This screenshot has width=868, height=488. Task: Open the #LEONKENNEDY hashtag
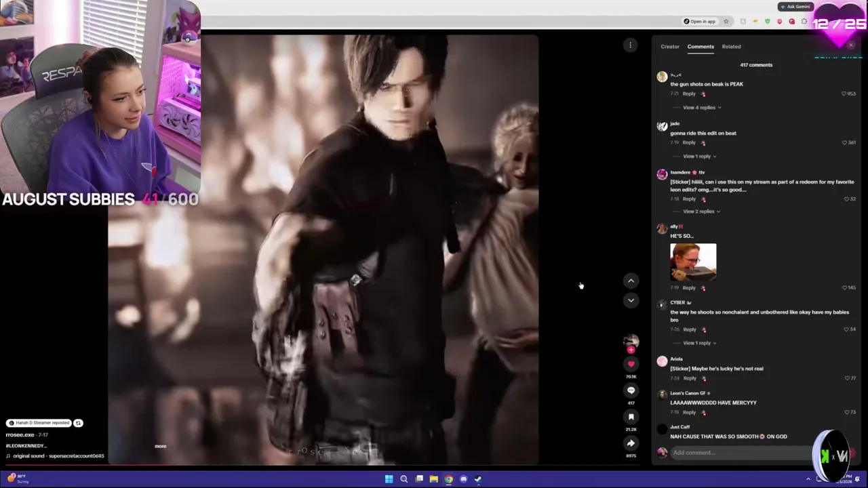(26, 446)
